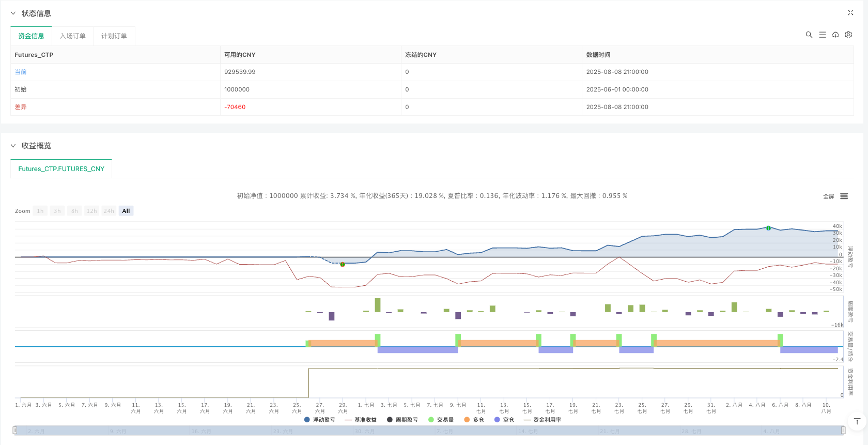The height and width of the screenshot is (445, 868).
Task: Click the 初始 row label
Action: pos(21,89)
